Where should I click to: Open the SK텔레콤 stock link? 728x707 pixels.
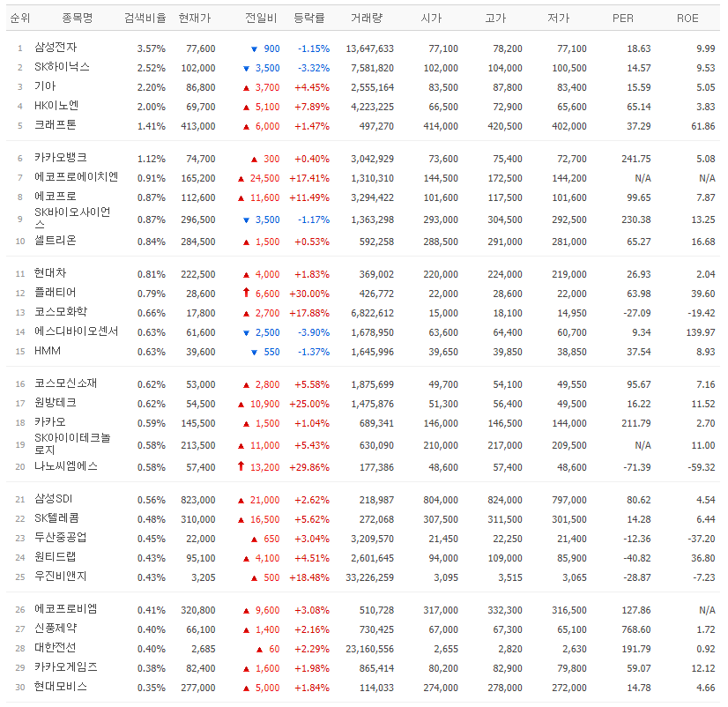56,518
